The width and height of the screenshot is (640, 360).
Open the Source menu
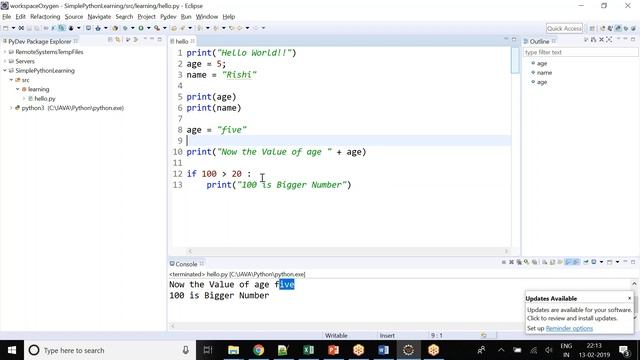click(x=74, y=17)
